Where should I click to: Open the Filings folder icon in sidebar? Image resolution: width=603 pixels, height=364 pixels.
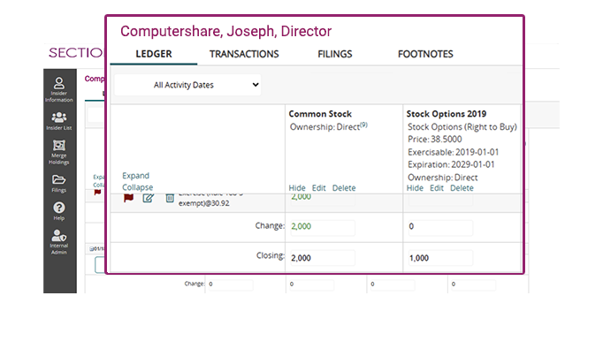point(59,183)
